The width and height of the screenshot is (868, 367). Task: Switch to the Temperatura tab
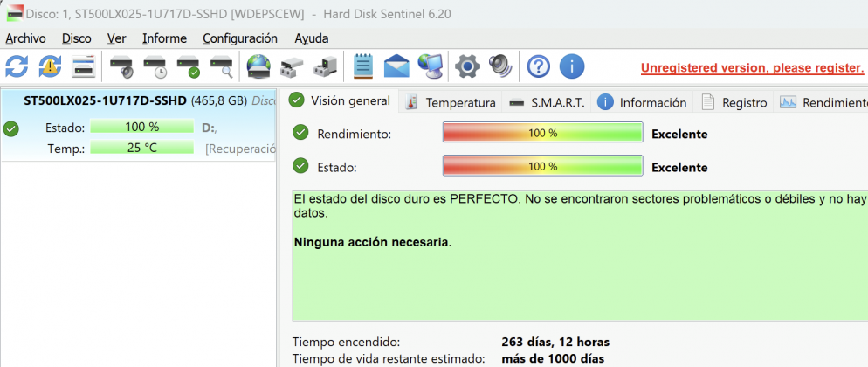451,102
